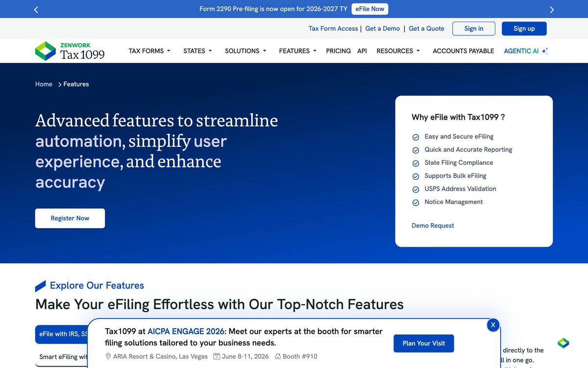Click the Get a Demo link
Viewport: 588px width, 368px height.
pyautogui.click(x=383, y=28)
